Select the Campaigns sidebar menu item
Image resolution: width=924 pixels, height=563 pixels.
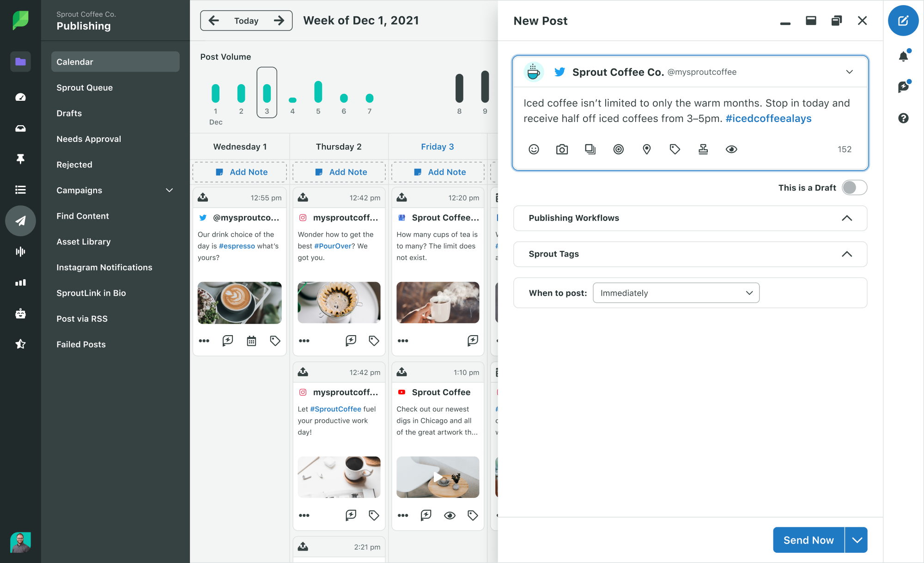[79, 190]
